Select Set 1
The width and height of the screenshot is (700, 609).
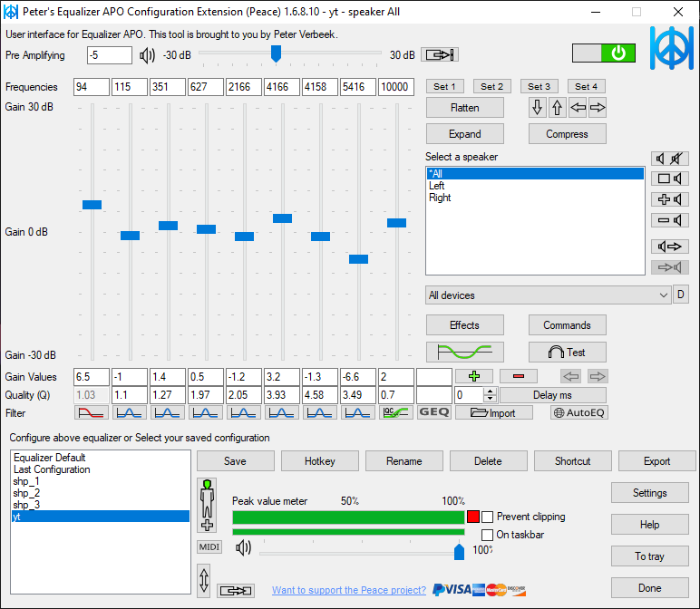point(444,87)
